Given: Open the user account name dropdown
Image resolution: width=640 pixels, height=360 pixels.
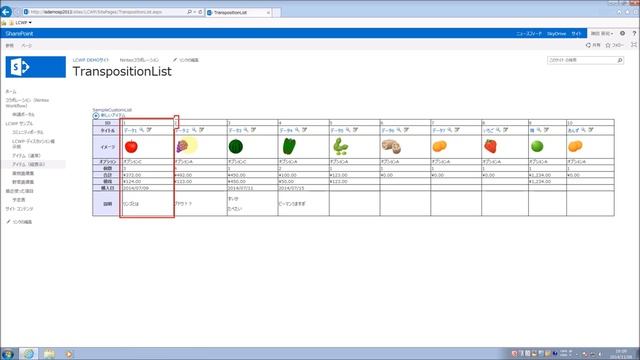Looking at the screenshot, I should [x=602, y=33].
